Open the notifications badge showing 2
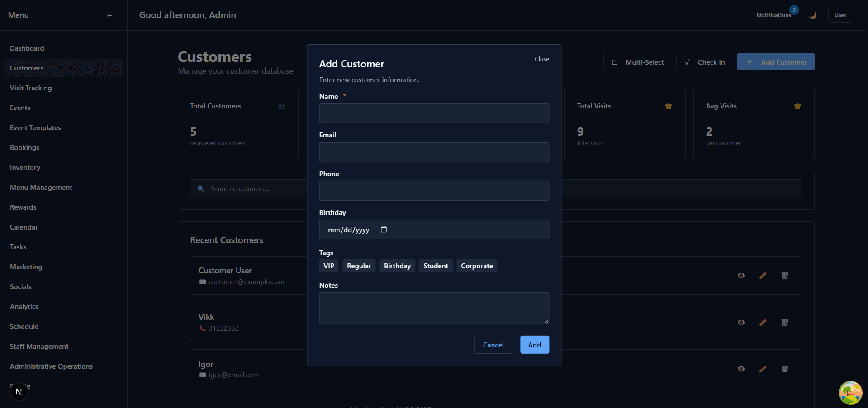The image size is (868, 408). 794,10
